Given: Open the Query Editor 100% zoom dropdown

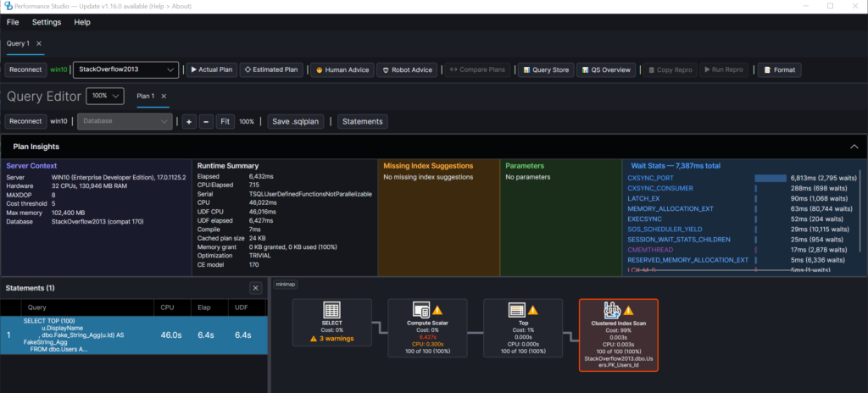Looking at the screenshot, I should [x=105, y=96].
